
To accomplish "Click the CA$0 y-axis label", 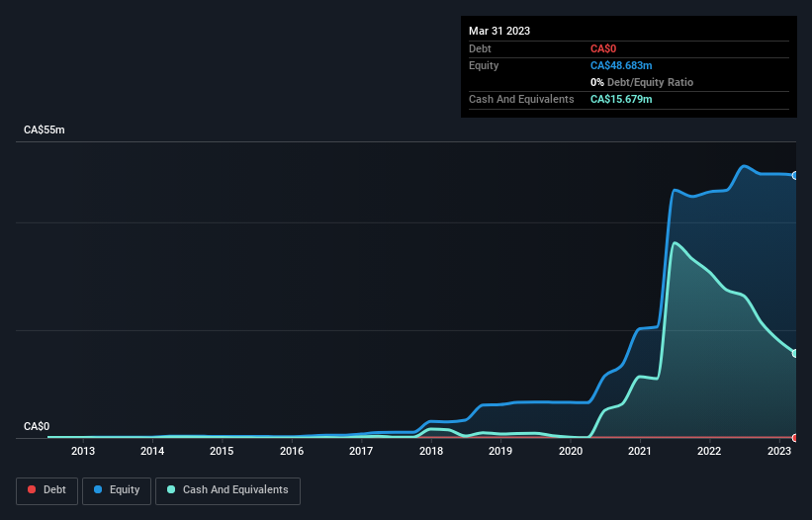I will pyautogui.click(x=37, y=426).
